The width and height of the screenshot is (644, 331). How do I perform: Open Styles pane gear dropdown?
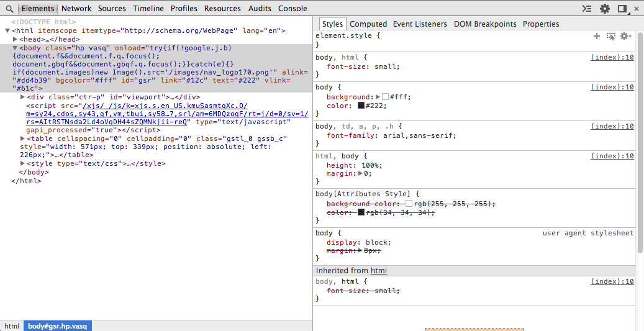pyautogui.click(x=625, y=36)
